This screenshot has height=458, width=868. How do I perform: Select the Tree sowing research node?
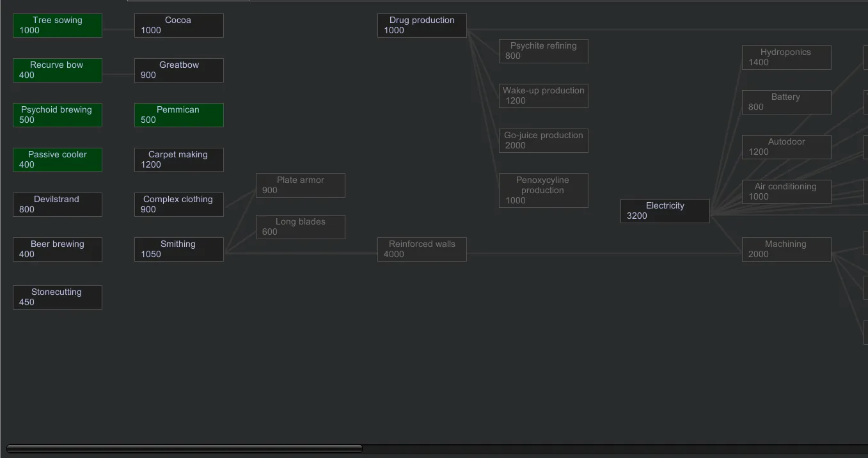[x=58, y=26]
